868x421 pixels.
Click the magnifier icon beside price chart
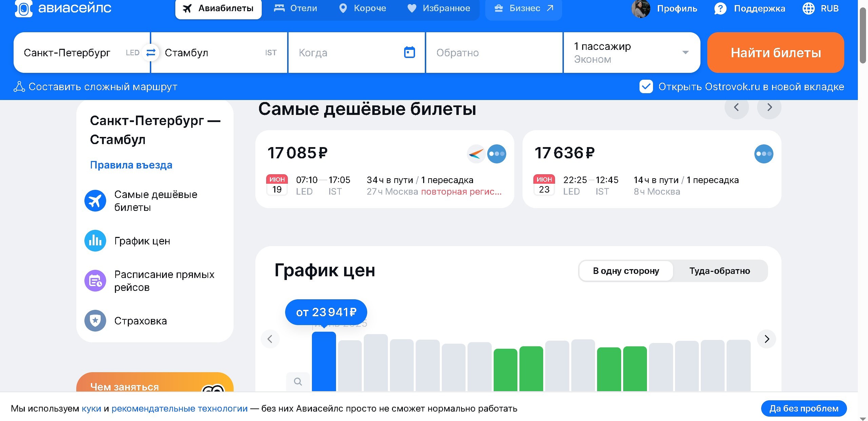(298, 382)
